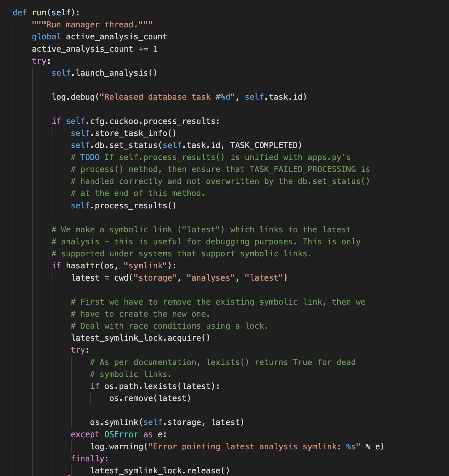Click latest_symlink_lock.acquire() line
Image resolution: width=449 pixels, height=476 pixels.
click(141, 338)
